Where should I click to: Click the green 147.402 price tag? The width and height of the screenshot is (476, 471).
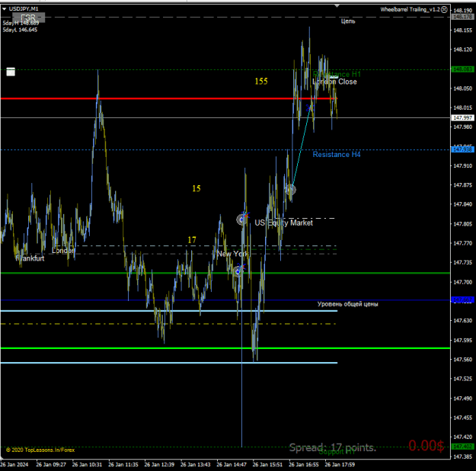coord(462,447)
